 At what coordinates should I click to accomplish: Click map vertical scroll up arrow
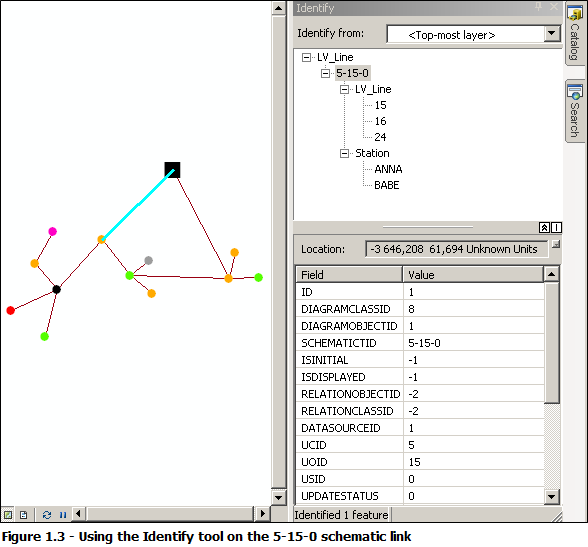point(279,8)
